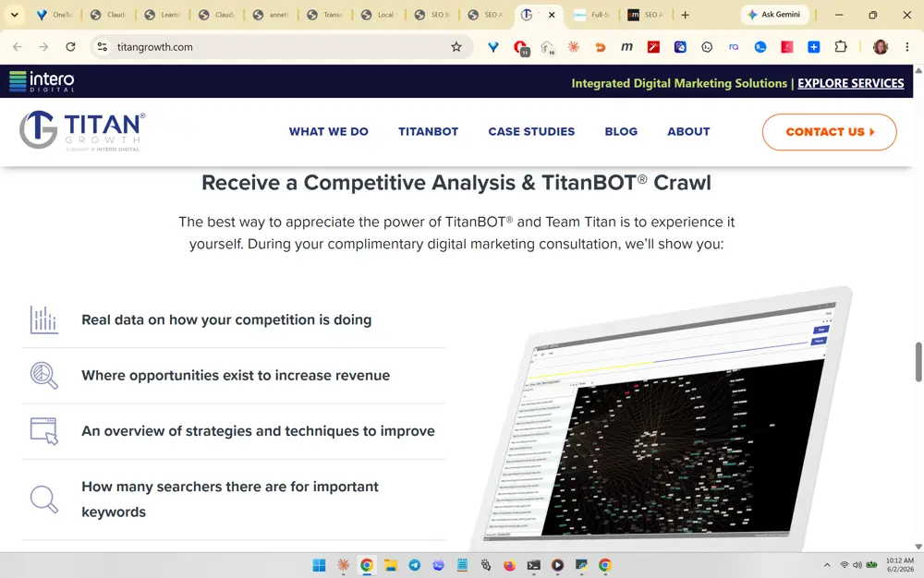This screenshot has height=578, width=924.
Task: Open the volume control in system tray
Action: click(x=857, y=565)
